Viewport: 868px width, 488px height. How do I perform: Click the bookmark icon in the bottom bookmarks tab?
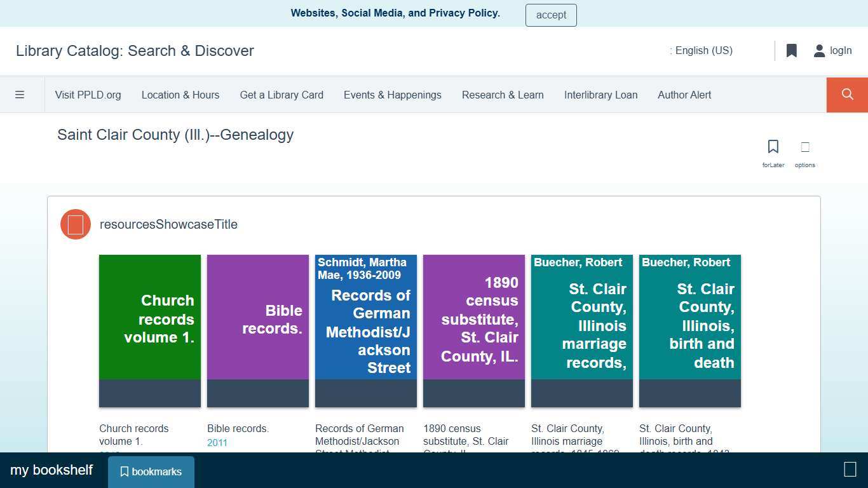click(125, 471)
